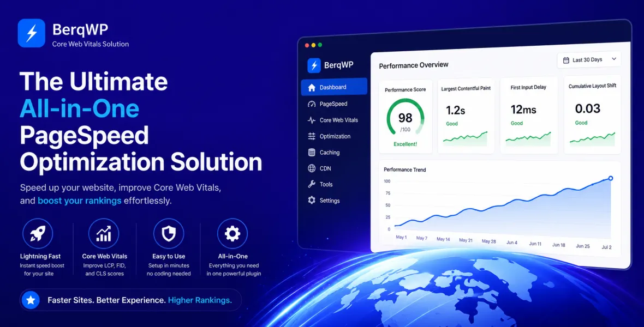Viewport: 644px width, 327px height.
Task: Click the First Input Delay card sparkline
Action: coord(528,138)
